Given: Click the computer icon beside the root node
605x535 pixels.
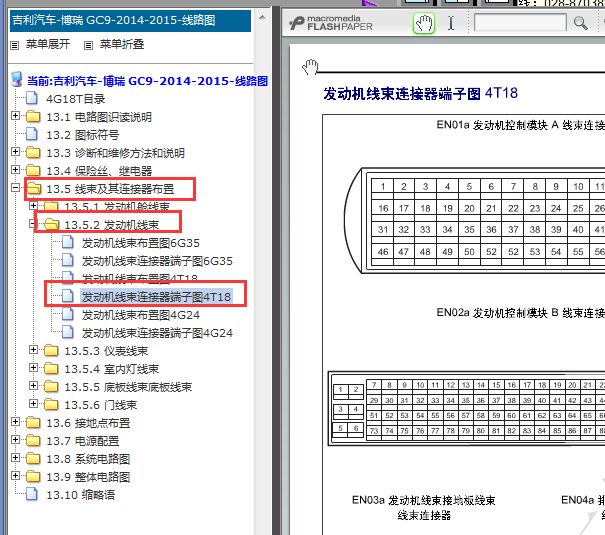Looking at the screenshot, I should [17, 79].
